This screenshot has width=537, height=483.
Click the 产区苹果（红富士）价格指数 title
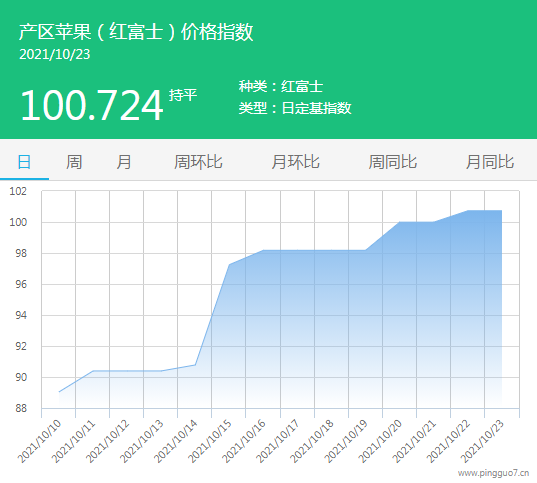click(x=136, y=32)
